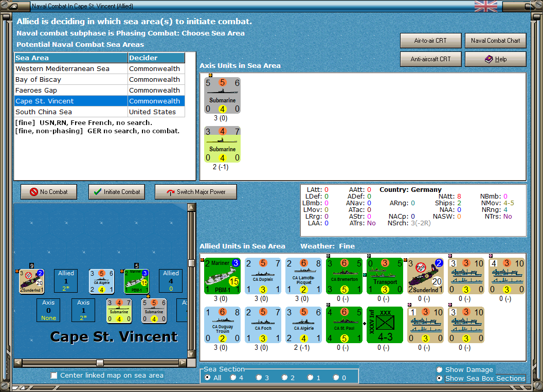Choose sea section 3 radio button

(259, 378)
